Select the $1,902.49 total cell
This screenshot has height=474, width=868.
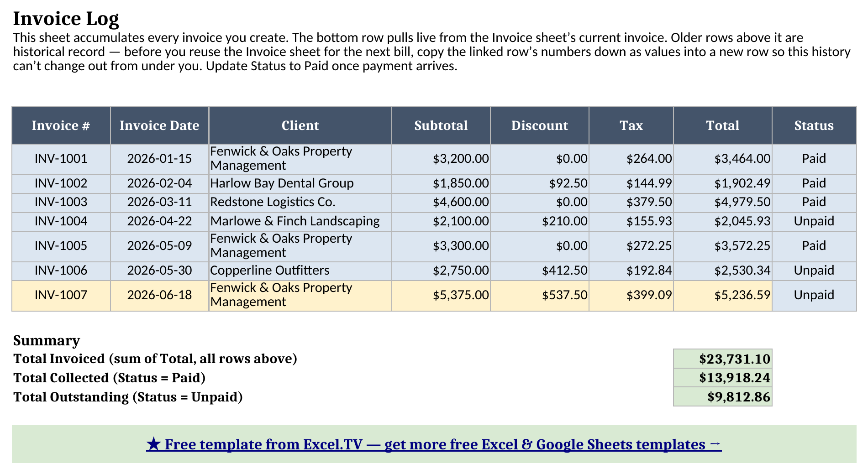click(723, 183)
